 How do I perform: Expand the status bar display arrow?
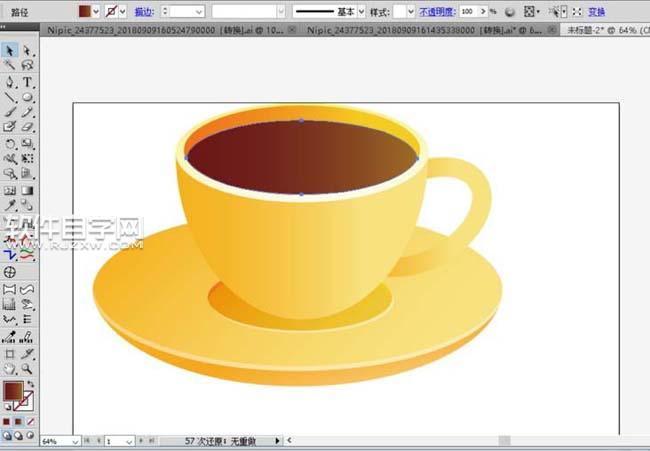click(x=277, y=441)
